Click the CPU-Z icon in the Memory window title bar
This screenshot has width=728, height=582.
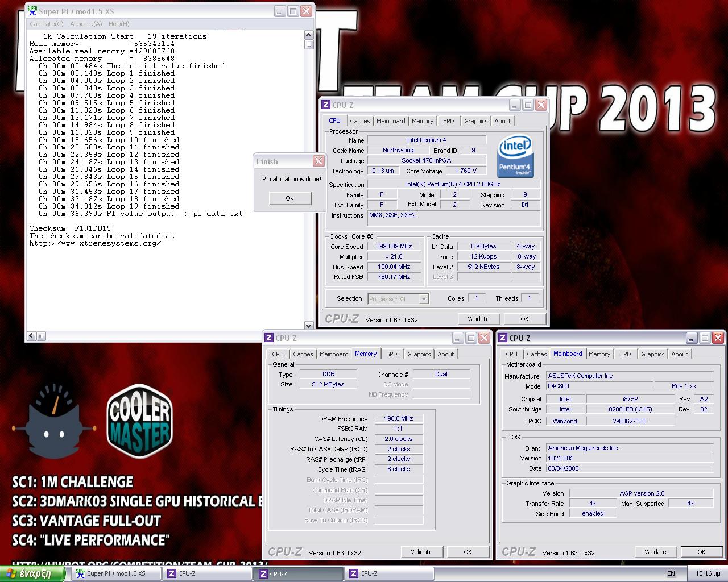[x=269, y=338]
